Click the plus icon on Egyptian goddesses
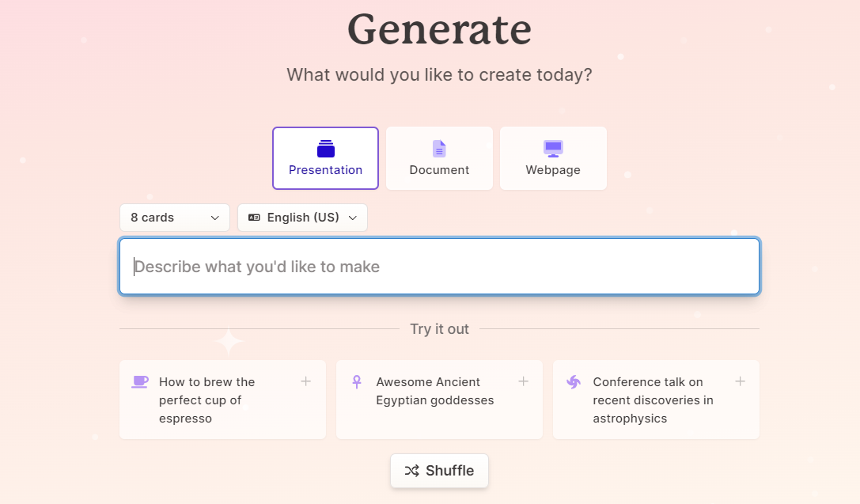Viewport: 860px width, 504px height. pyautogui.click(x=523, y=381)
